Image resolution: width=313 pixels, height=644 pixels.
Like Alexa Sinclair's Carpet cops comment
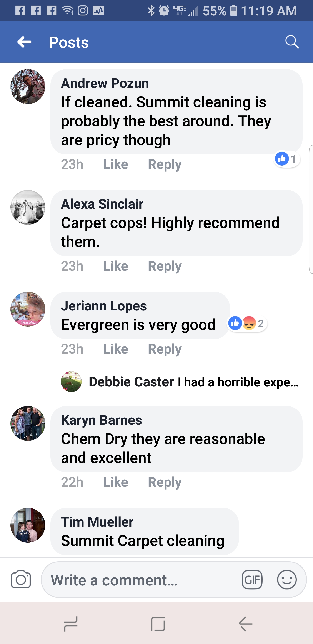click(x=115, y=266)
